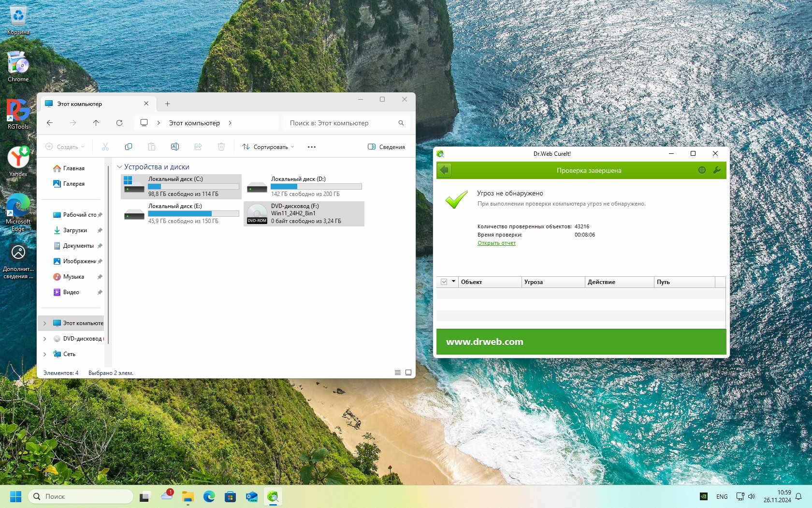Expand the Сеть tree node
Screen dimensions: 812x508
(44, 354)
